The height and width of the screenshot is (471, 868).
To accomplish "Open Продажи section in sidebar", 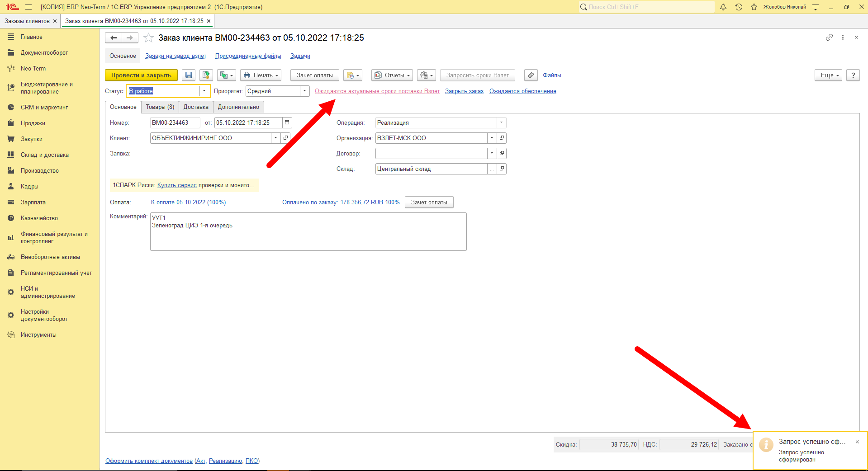I will [33, 123].
